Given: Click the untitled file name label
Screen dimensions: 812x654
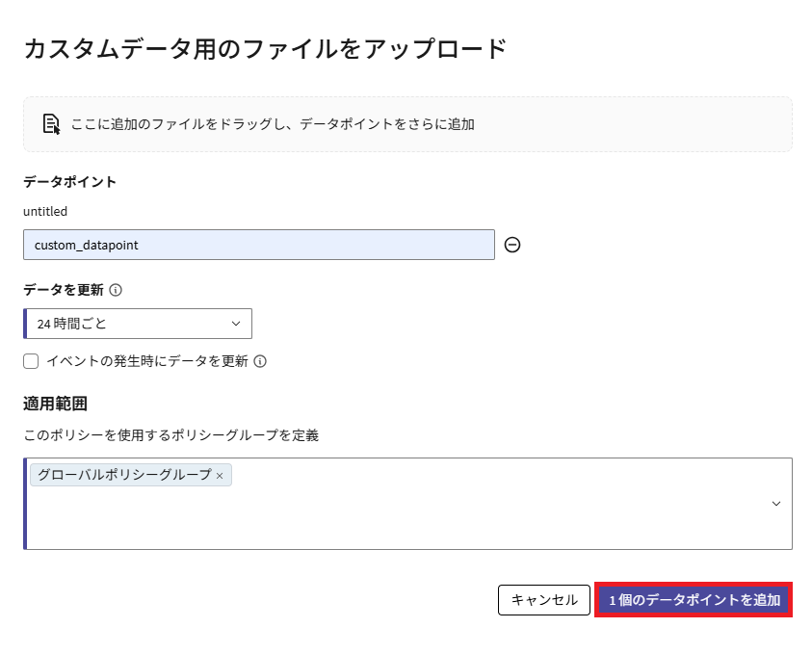Looking at the screenshot, I should coord(45,211).
